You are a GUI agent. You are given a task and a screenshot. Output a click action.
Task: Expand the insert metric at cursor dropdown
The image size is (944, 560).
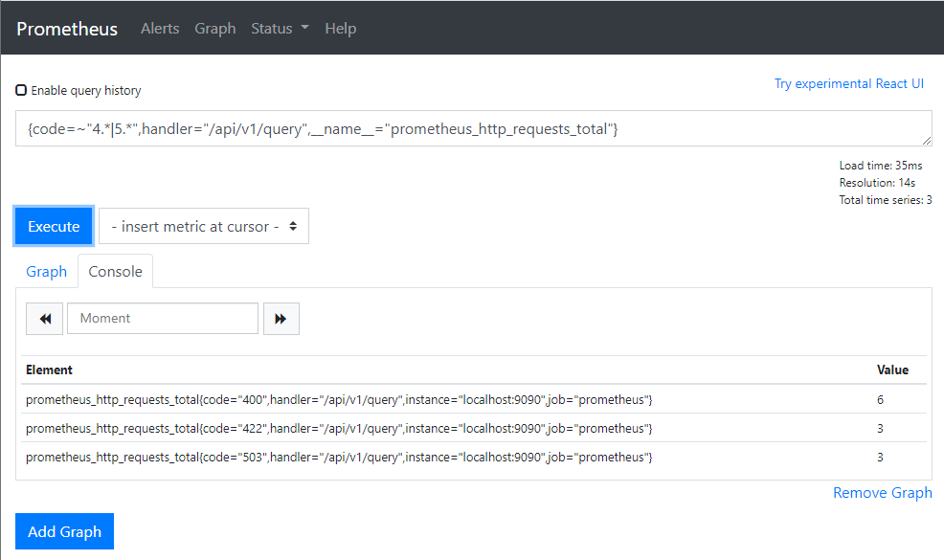tap(204, 227)
